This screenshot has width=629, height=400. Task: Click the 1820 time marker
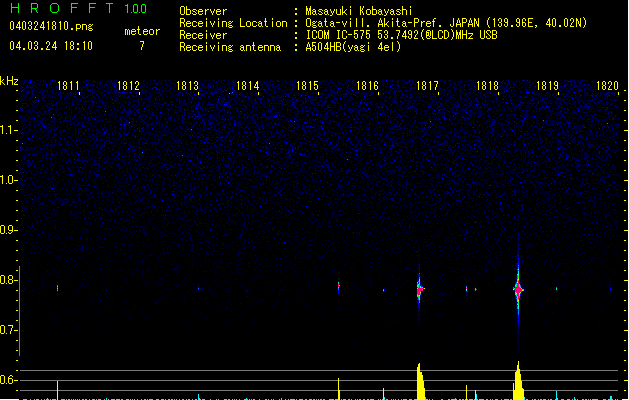[607, 87]
